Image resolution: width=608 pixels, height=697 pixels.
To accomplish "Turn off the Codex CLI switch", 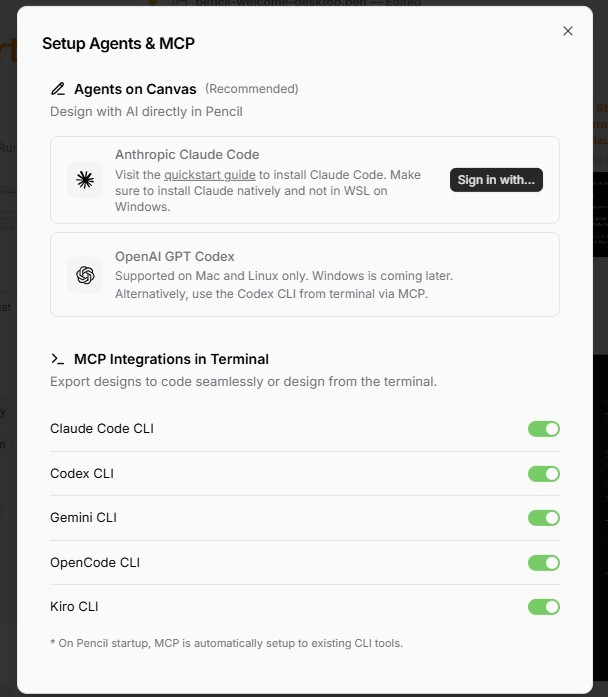I will coord(544,474).
